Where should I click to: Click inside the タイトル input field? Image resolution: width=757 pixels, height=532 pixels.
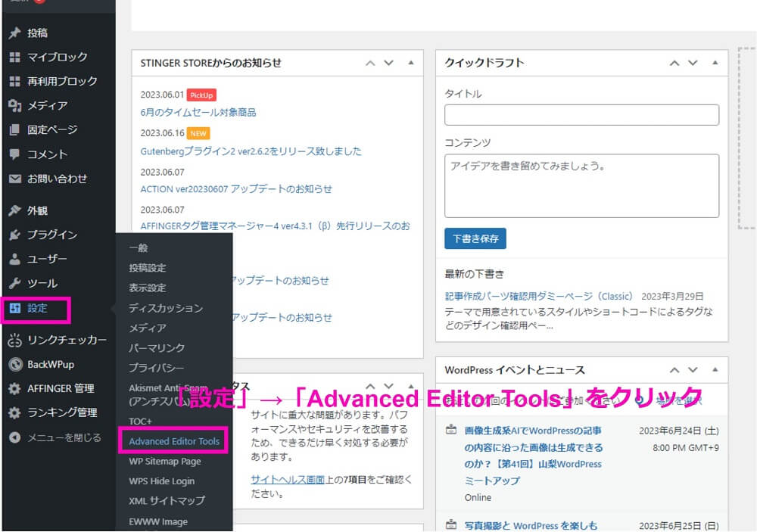[x=581, y=115]
